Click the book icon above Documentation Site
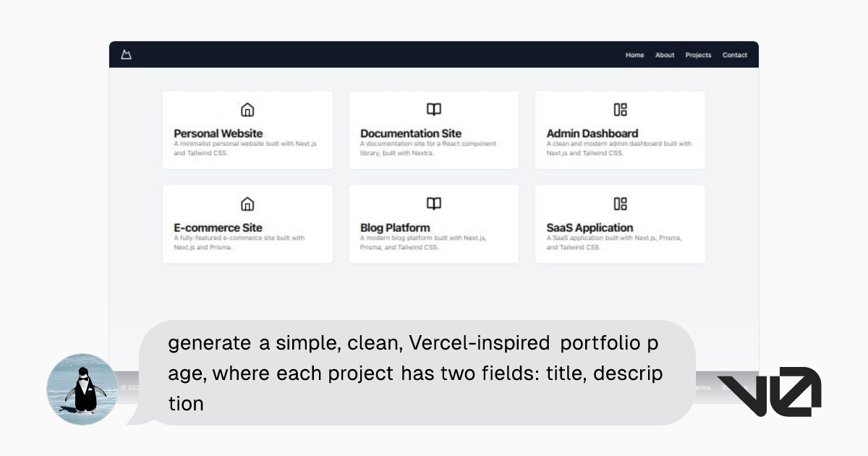This screenshot has height=456, width=868. pyautogui.click(x=433, y=110)
